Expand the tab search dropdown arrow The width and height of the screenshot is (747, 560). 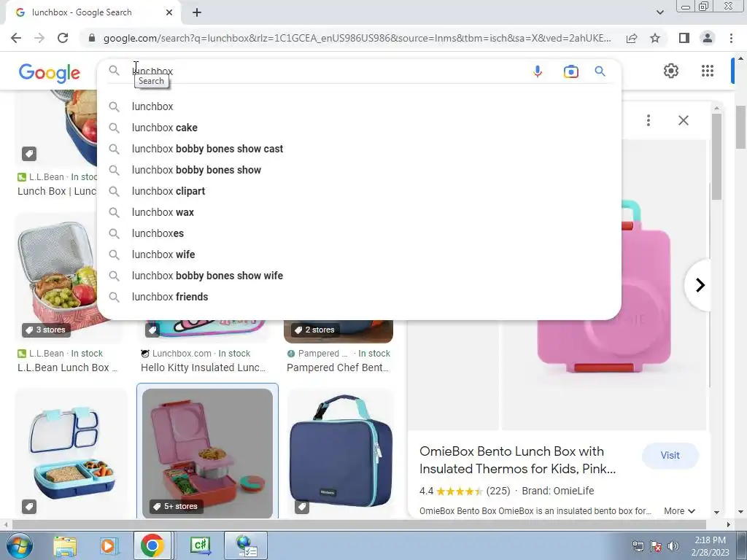[659, 12]
